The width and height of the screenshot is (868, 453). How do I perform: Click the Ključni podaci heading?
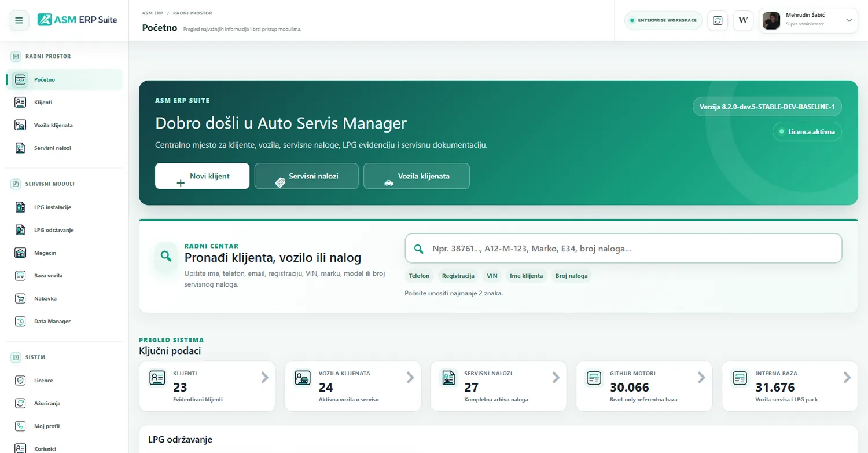[170, 351]
